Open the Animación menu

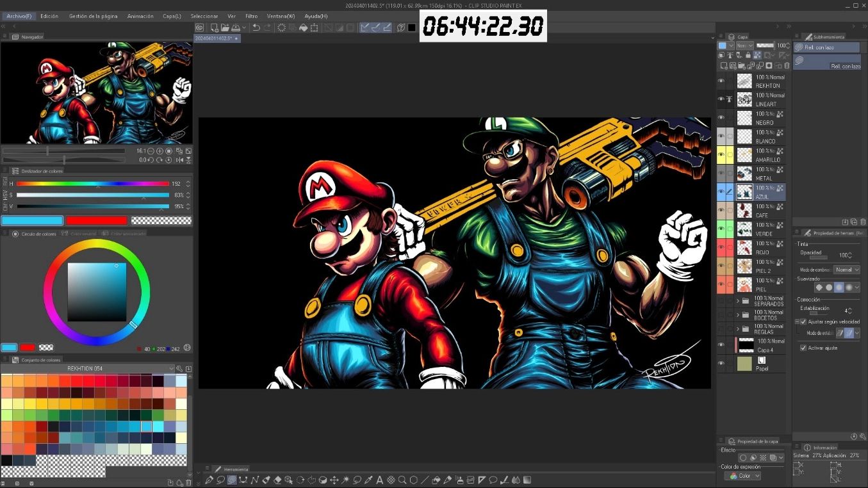140,16
